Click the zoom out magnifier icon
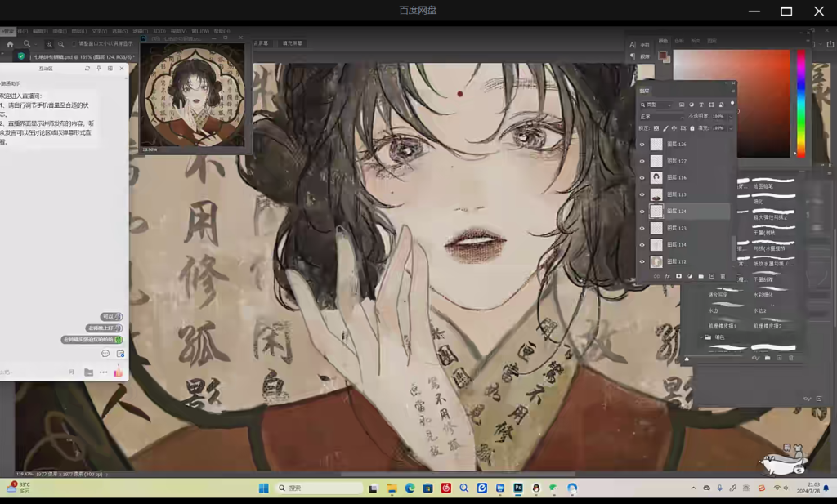The image size is (837, 504). [61, 44]
